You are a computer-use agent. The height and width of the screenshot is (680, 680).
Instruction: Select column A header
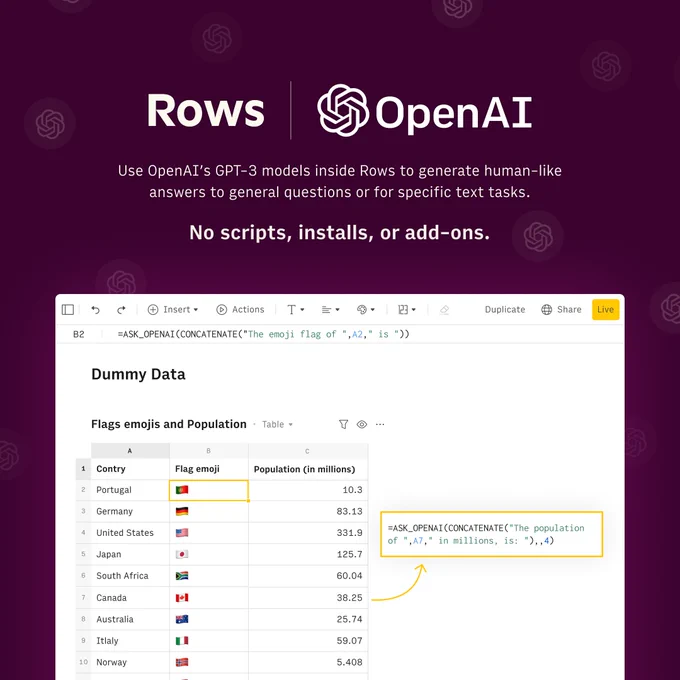(x=130, y=451)
